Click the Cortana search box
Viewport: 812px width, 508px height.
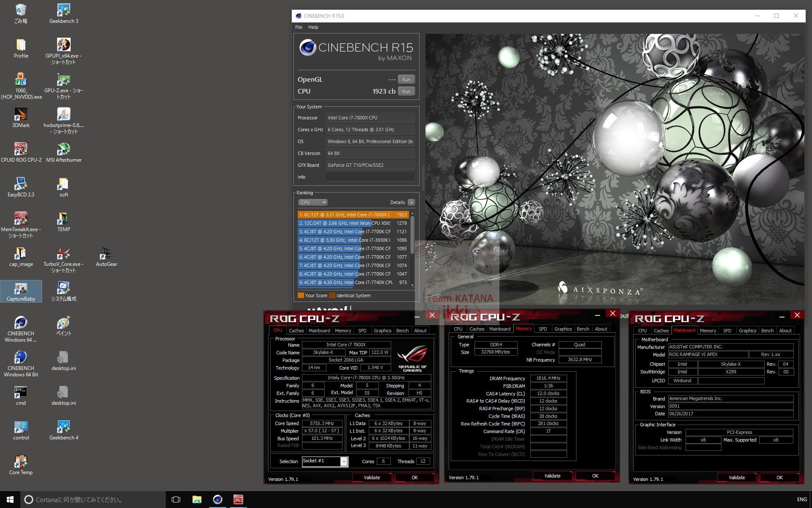(x=93, y=500)
